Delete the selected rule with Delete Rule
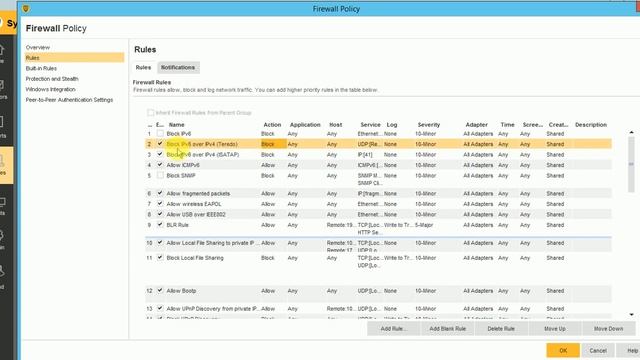Image resolution: width=640 pixels, height=360 pixels. (x=501, y=329)
